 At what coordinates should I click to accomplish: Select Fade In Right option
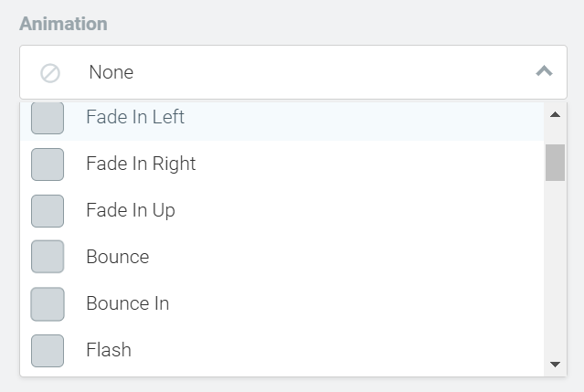(281, 164)
